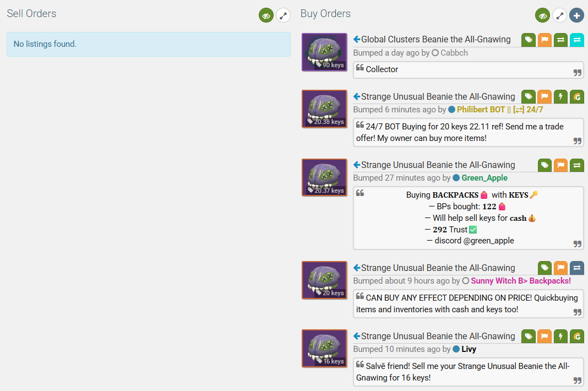The height and width of the screenshot is (391, 588).
Task: Expand the Buy Orders panel
Action: tap(559, 16)
